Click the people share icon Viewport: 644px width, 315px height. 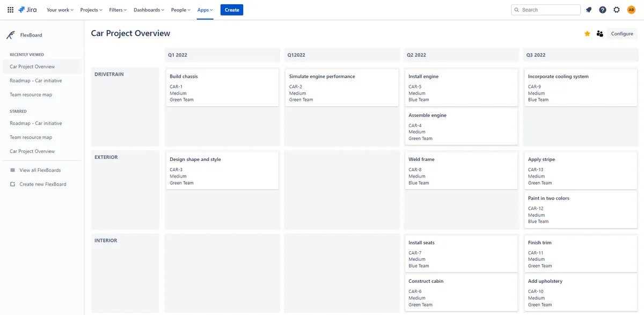coord(600,34)
